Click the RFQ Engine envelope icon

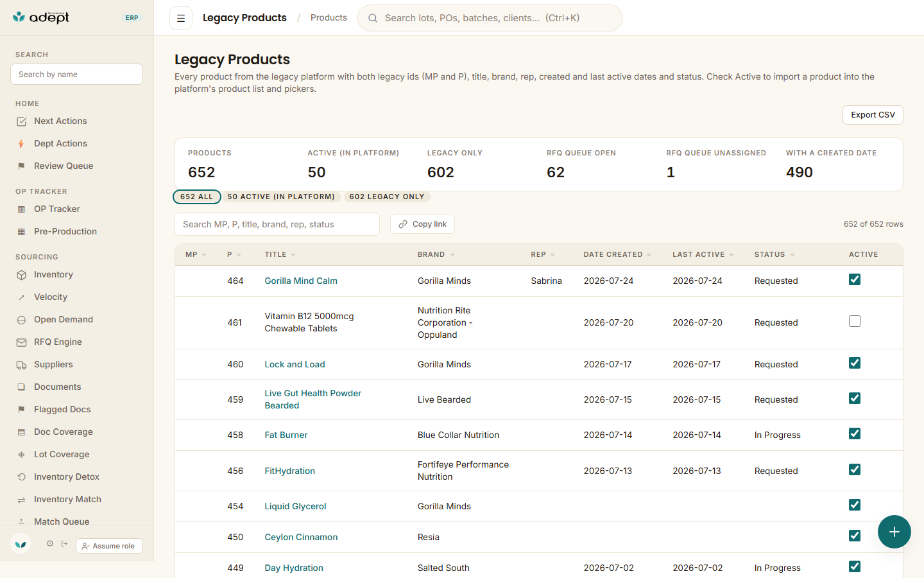[x=22, y=342]
